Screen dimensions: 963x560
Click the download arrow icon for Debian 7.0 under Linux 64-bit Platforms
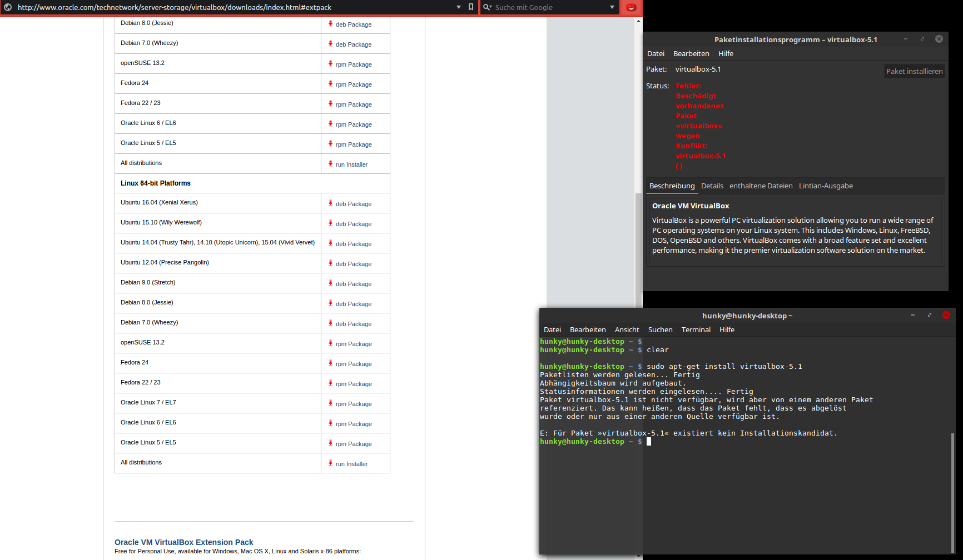330,323
